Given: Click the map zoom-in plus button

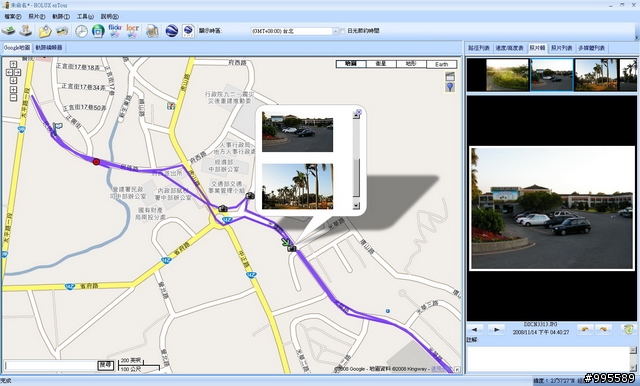Looking at the screenshot, I should tap(13, 89).
